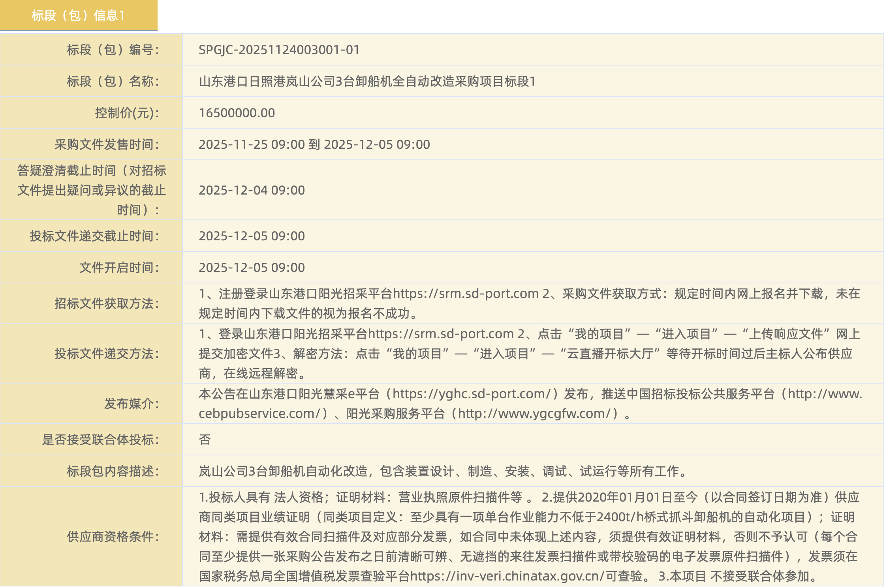887x588 pixels.
Task: Click the package name 山东港口日照港岚山公司 text
Action: (x=366, y=81)
